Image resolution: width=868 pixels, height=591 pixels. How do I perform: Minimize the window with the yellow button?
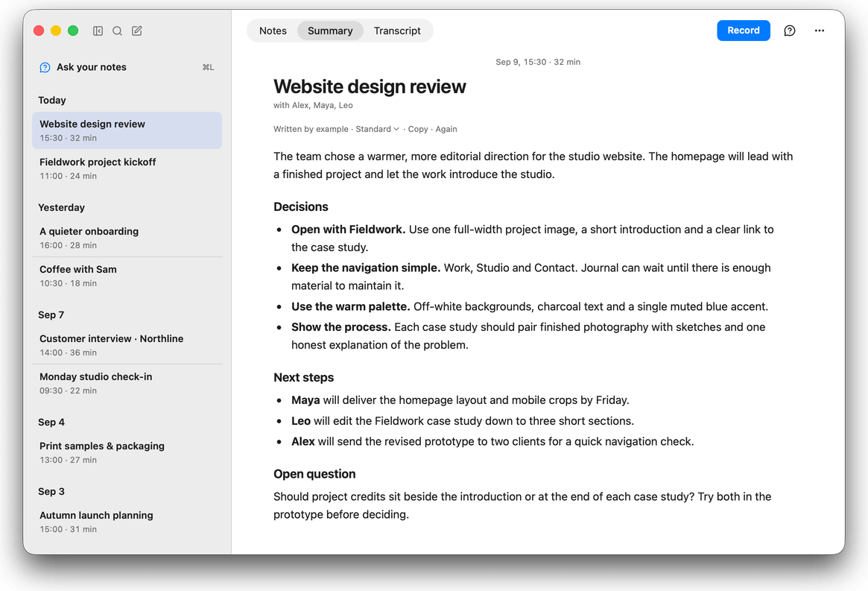(56, 31)
